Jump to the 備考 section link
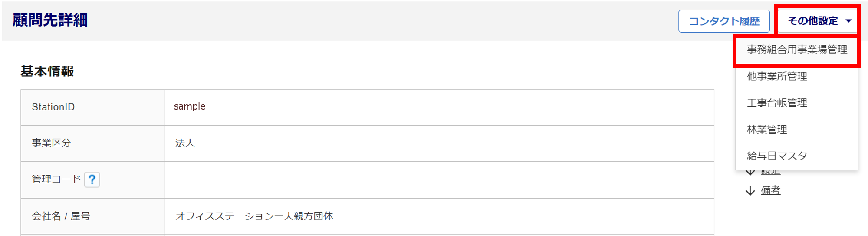 pyautogui.click(x=771, y=191)
